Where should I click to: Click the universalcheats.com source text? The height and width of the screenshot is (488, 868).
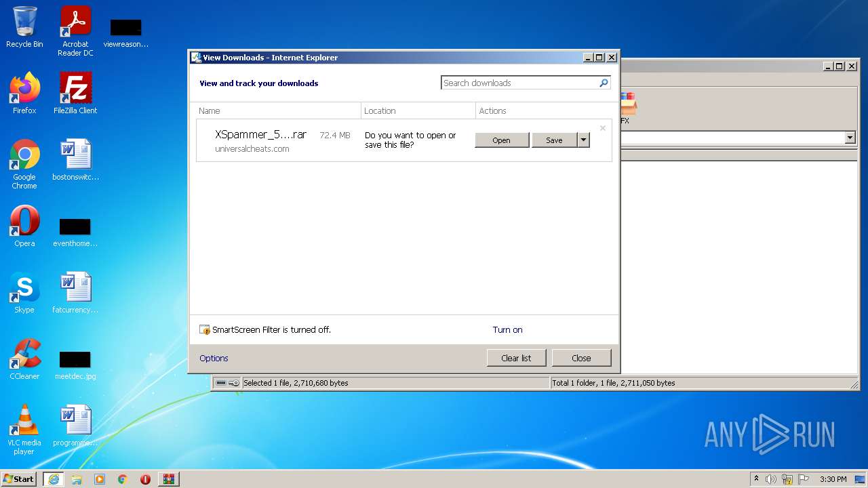coord(252,148)
